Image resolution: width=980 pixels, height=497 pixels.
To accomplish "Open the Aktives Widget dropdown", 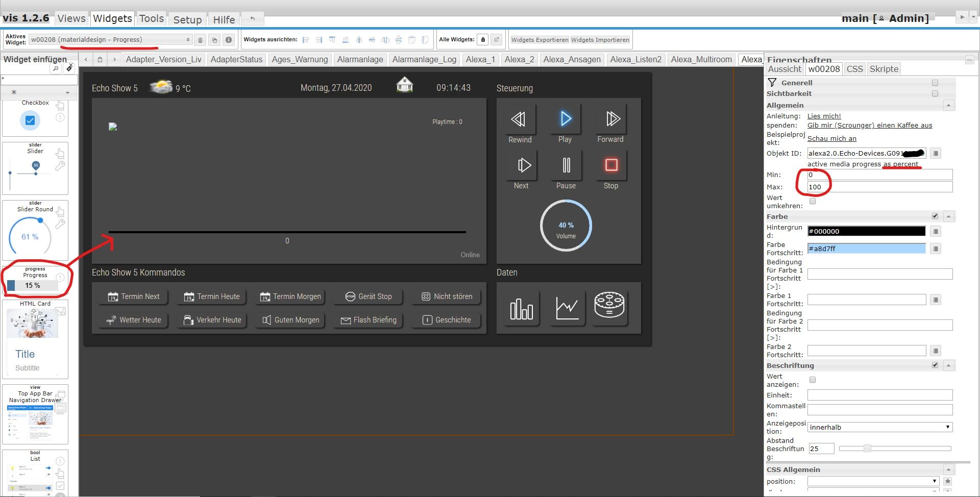I will tap(110, 40).
